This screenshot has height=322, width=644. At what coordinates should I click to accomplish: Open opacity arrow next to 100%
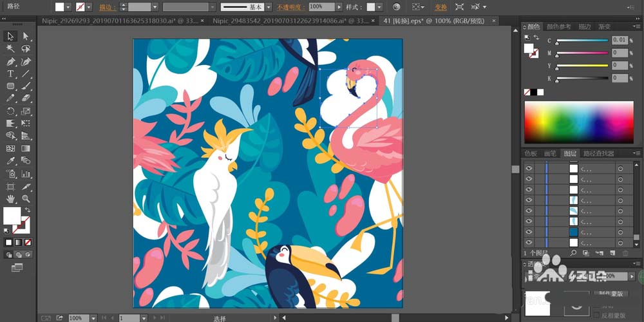coord(339,7)
